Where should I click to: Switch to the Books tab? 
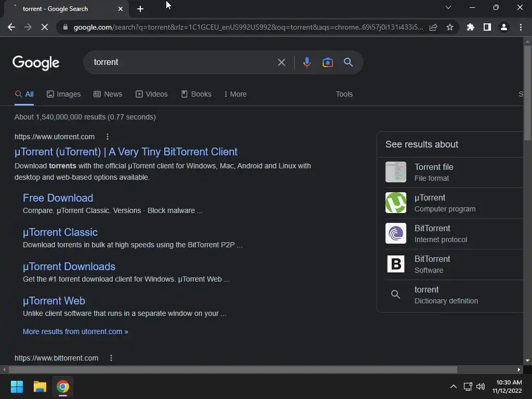pos(196,94)
